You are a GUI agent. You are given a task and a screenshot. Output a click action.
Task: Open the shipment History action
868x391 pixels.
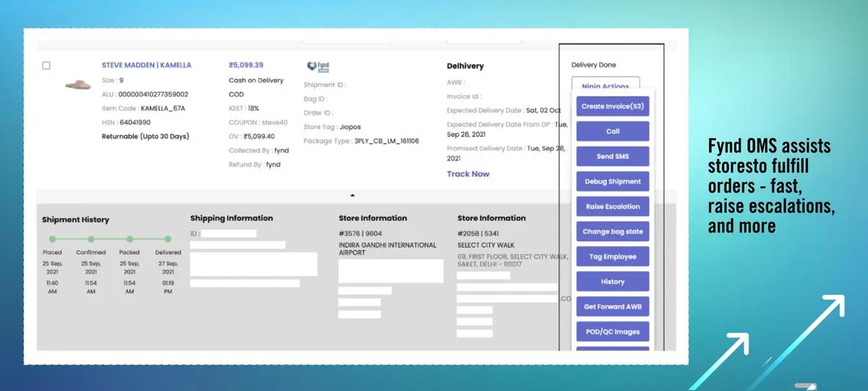coord(613,282)
